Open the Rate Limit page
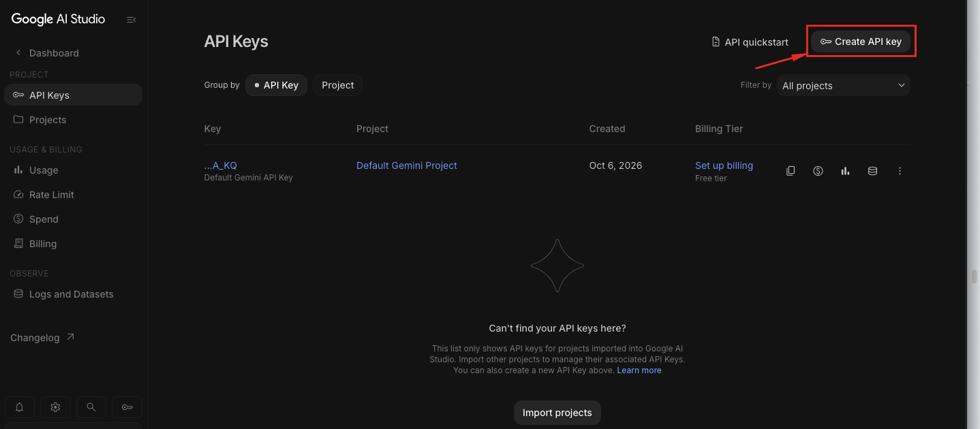This screenshot has height=429, width=980. (73, 195)
